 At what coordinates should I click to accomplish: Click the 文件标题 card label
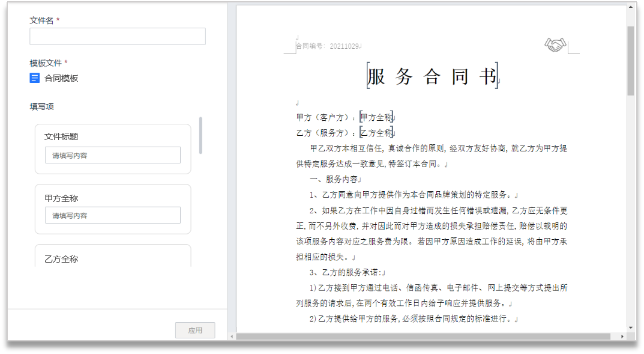coord(61,136)
